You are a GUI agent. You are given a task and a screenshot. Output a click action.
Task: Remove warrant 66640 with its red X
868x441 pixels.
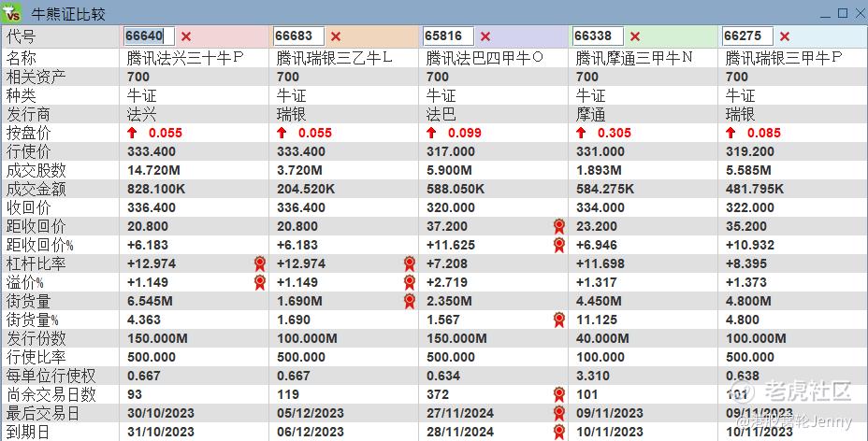(x=186, y=36)
